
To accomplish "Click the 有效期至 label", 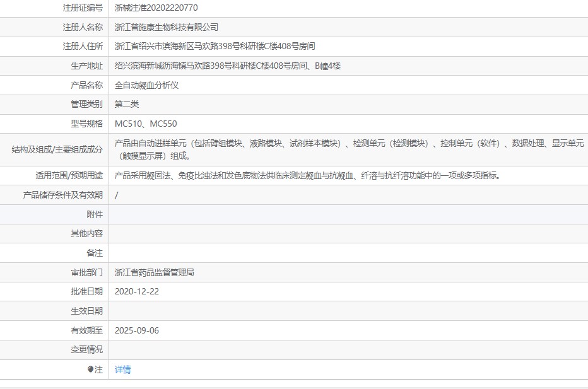I will pyautogui.click(x=86, y=330).
